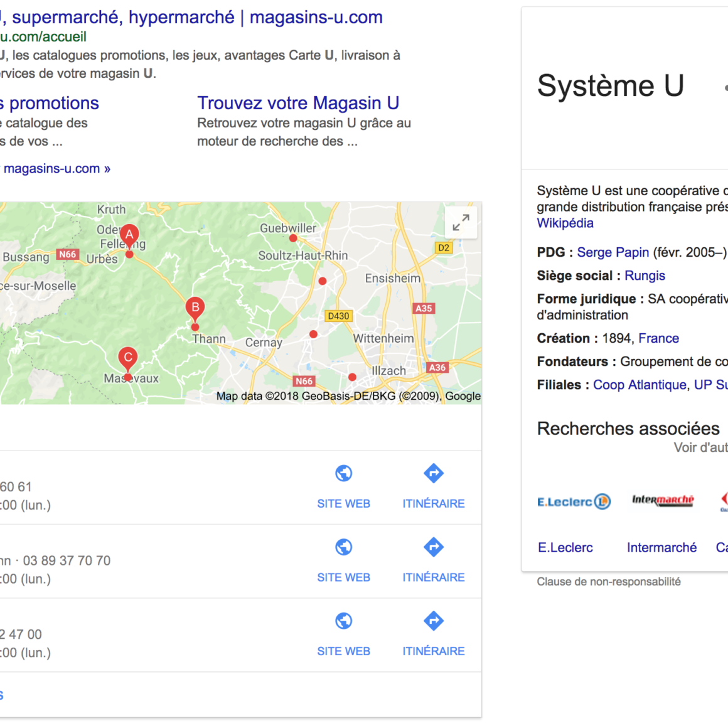Open the Rungis headquarters link
Viewport: 728px width, 728px height.
645,276
